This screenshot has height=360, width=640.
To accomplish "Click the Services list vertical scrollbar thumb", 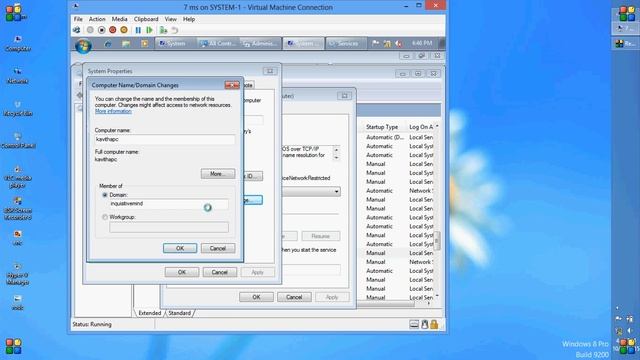I will pos(437,240).
